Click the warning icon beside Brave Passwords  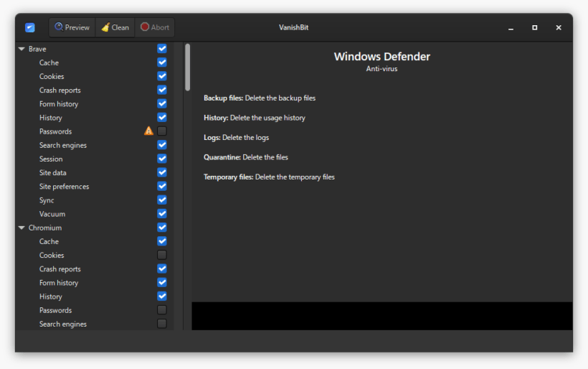(x=149, y=131)
